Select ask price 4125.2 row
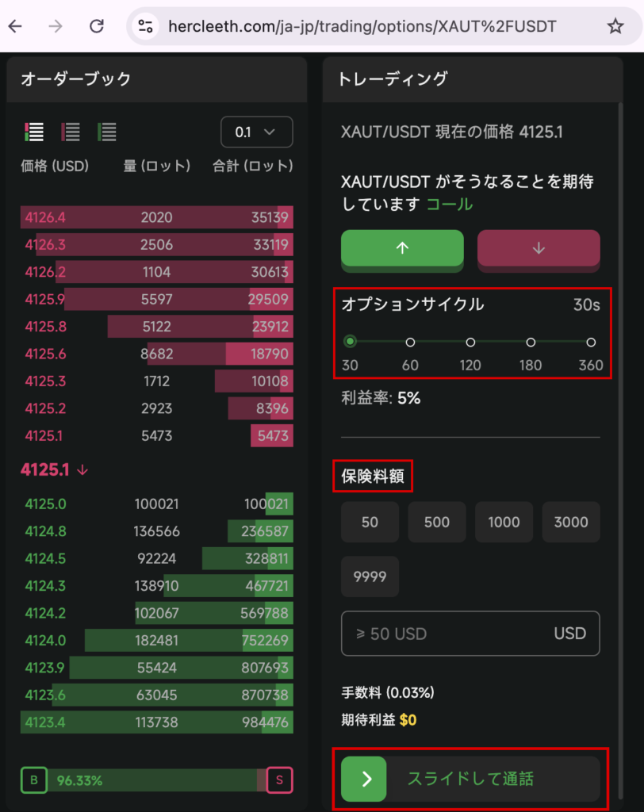644x812 pixels. pos(157,408)
